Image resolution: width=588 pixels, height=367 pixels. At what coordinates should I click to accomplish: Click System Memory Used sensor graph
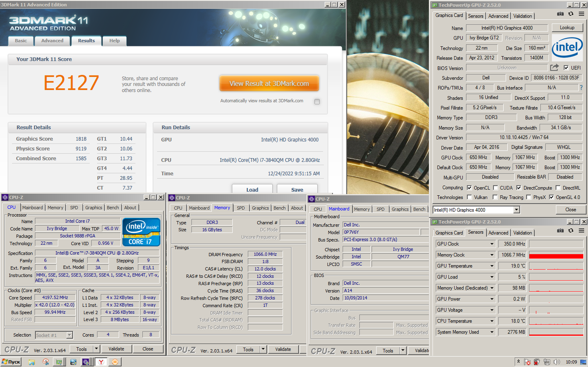(x=556, y=332)
